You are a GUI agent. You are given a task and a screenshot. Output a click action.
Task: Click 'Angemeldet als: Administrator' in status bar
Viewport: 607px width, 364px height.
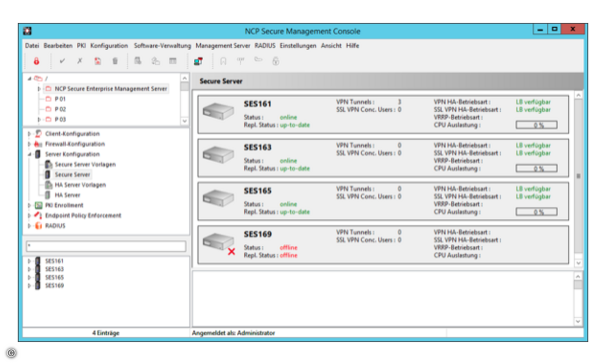tap(233, 333)
